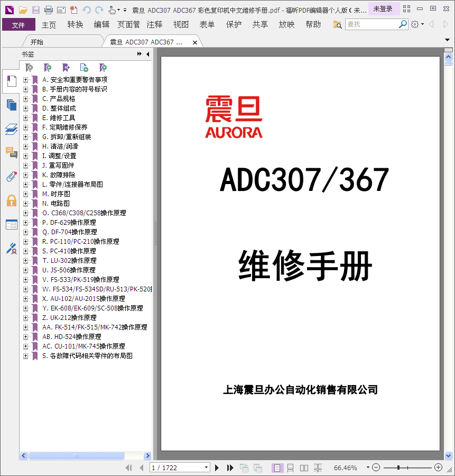Open the Attachments paperclip panel
The width and height of the screenshot is (455, 476).
(12, 176)
